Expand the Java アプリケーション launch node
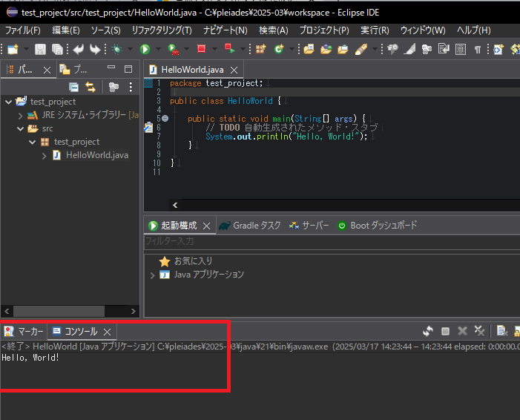 (152, 275)
